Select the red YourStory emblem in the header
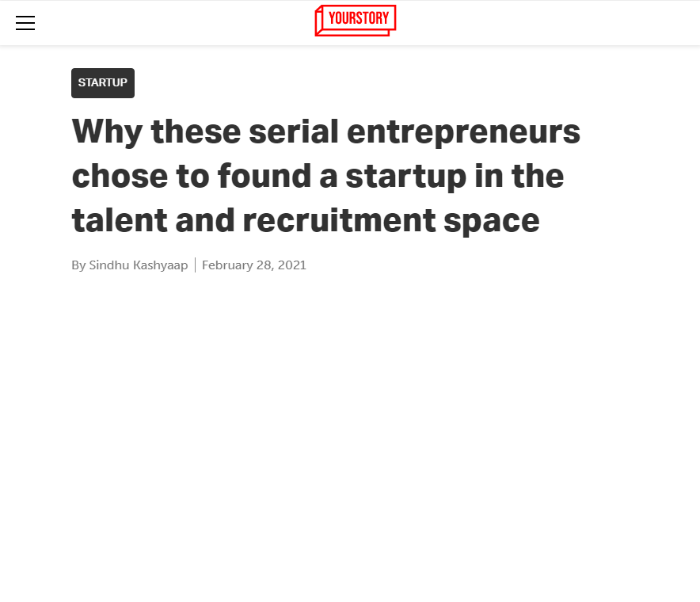The image size is (700, 602). pos(355,21)
